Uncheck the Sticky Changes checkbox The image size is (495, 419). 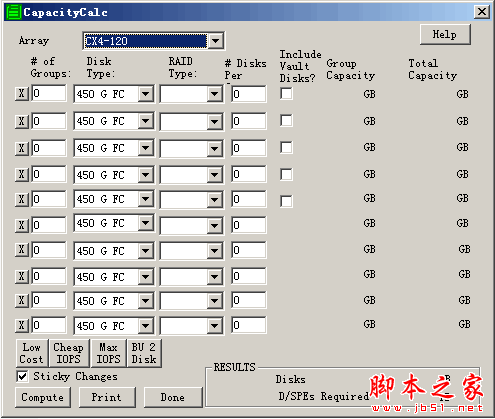pyautogui.click(x=22, y=377)
